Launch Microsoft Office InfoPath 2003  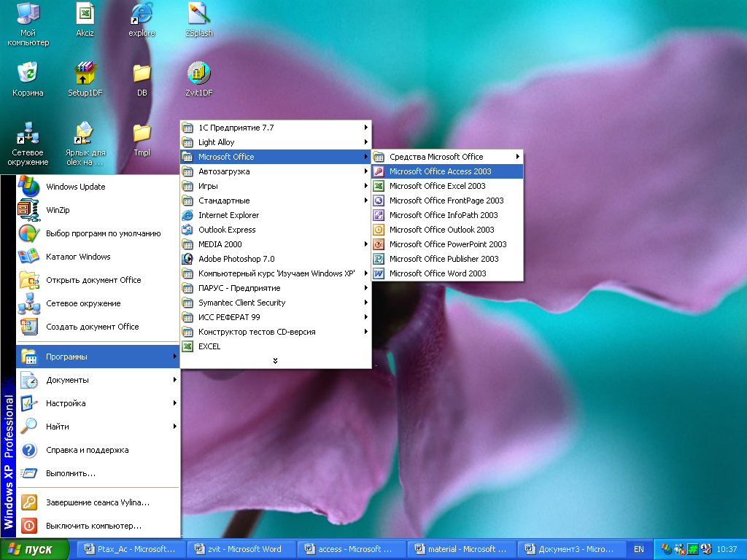(x=447, y=215)
